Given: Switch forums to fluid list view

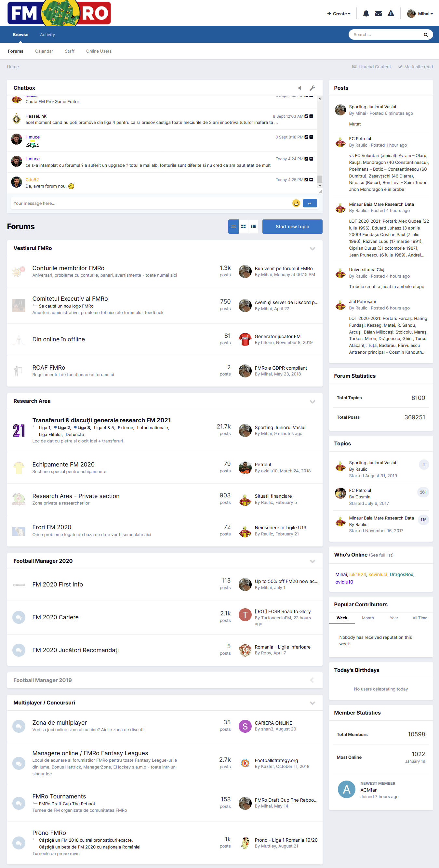Looking at the screenshot, I should click(253, 227).
